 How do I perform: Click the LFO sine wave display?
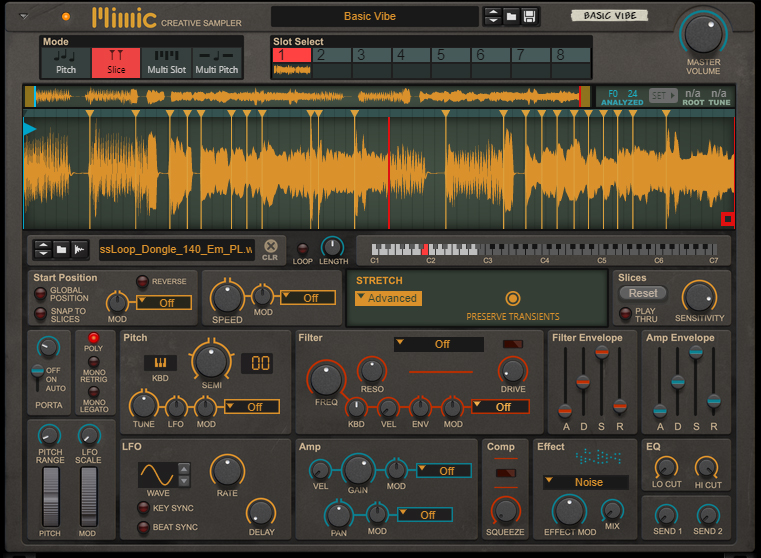click(x=156, y=474)
